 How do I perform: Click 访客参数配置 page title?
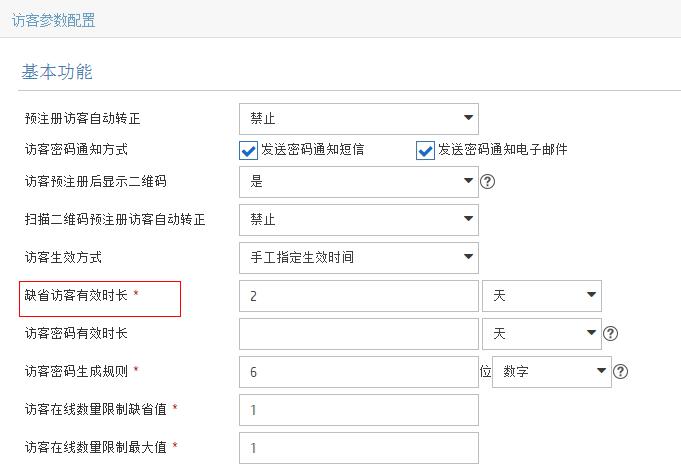click(x=54, y=19)
